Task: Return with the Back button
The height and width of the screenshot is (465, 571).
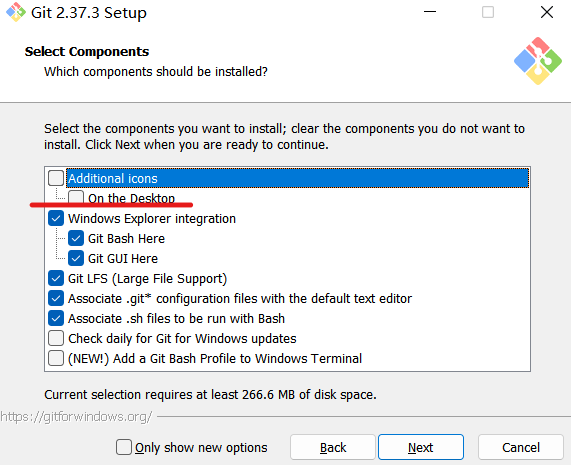Action: coord(333,447)
